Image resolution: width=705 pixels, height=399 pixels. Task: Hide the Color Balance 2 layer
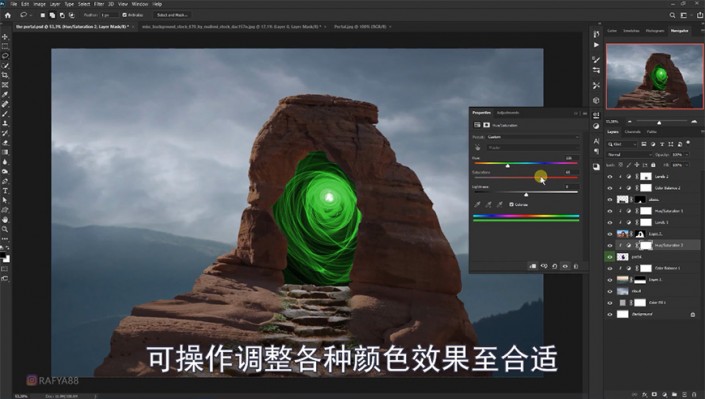[610, 188]
